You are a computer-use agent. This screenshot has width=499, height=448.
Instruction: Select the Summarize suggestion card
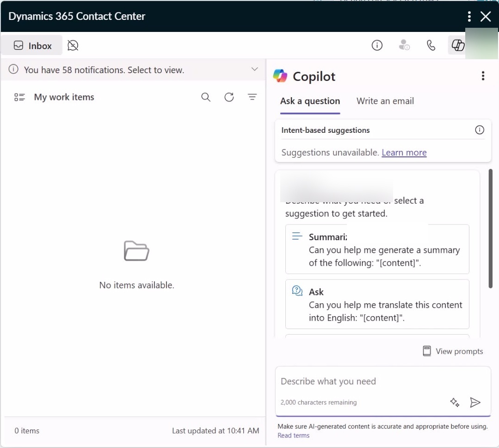tap(377, 249)
